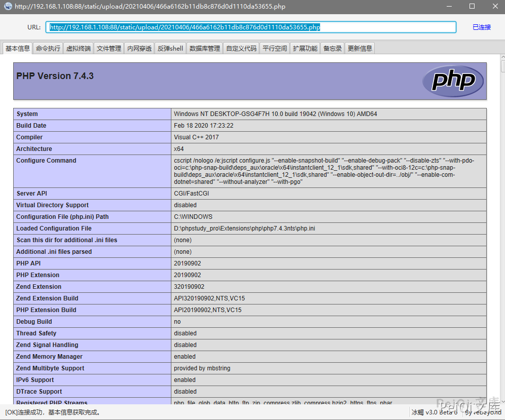Click the Zend Extension label

(x=39, y=286)
